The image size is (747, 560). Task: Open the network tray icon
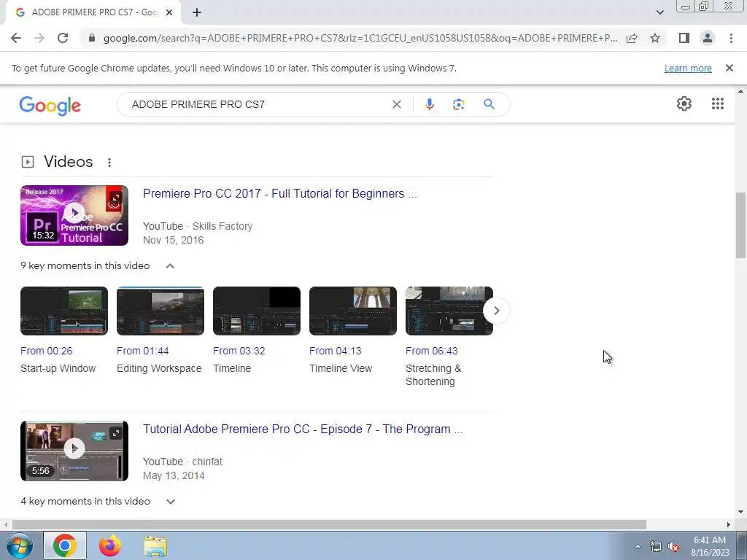pos(656,547)
